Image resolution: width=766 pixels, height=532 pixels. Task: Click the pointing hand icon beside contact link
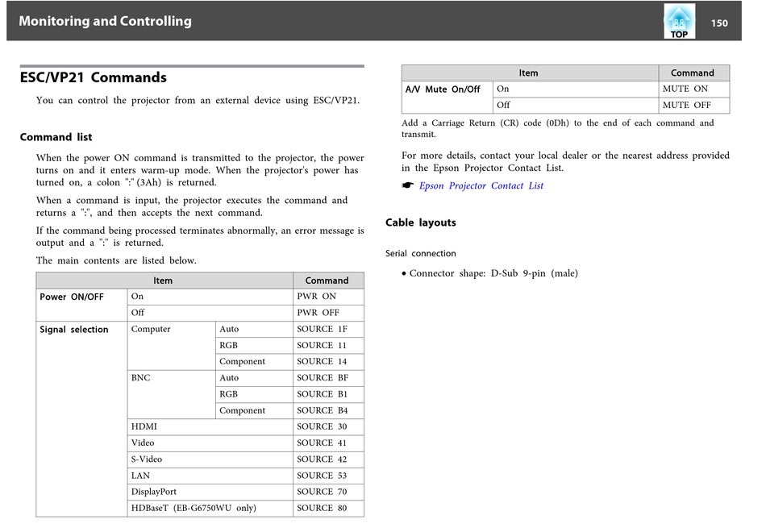pyautogui.click(x=408, y=185)
